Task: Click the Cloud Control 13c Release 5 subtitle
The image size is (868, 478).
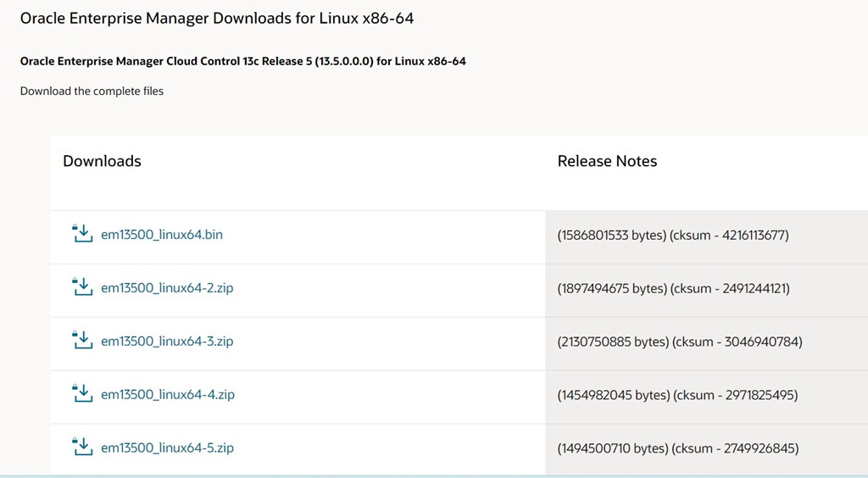Action: pos(242,61)
